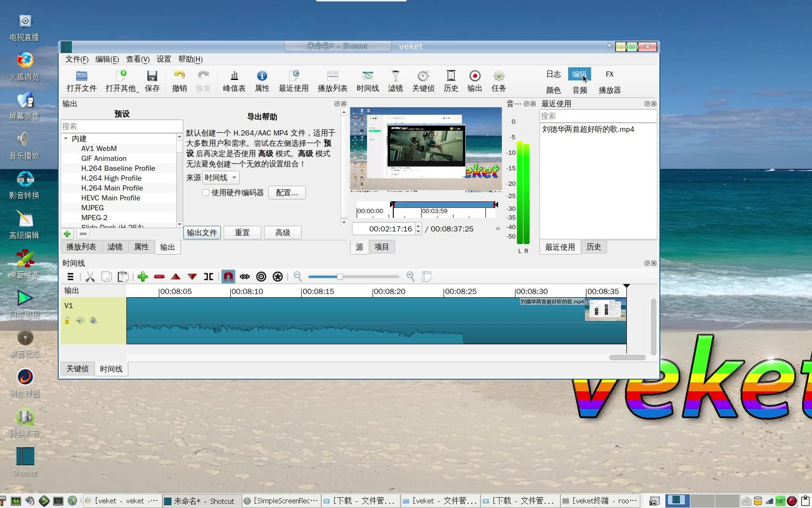Select the FX layout button

point(609,74)
